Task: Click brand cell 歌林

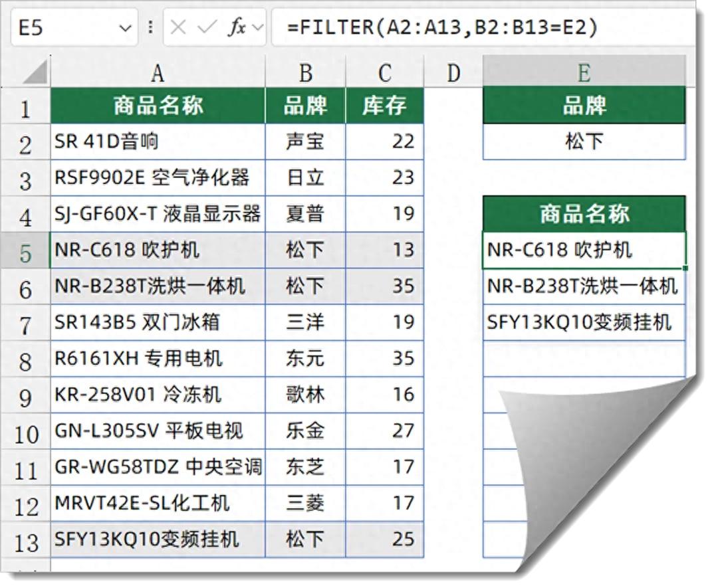Action: (305, 395)
